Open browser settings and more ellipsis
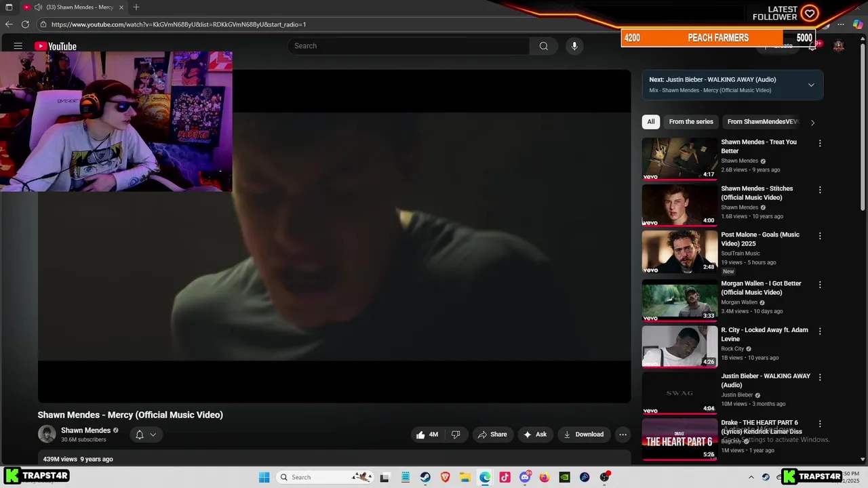 click(x=842, y=24)
